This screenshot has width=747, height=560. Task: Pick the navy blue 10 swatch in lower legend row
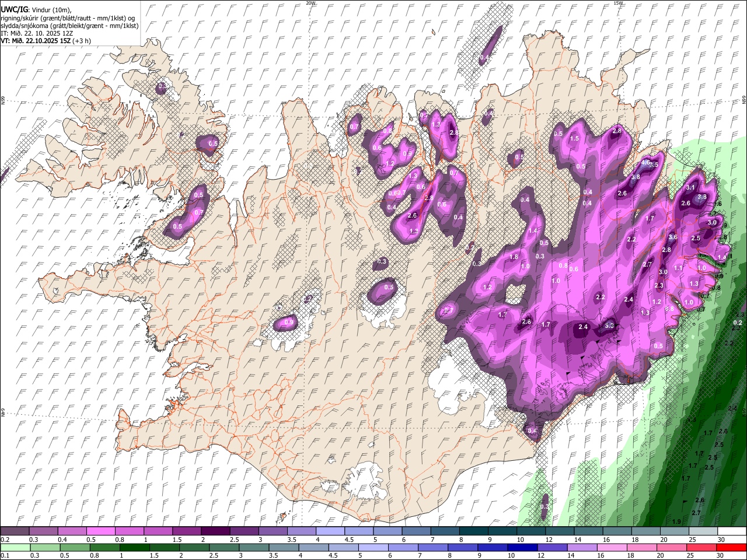click(522, 547)
